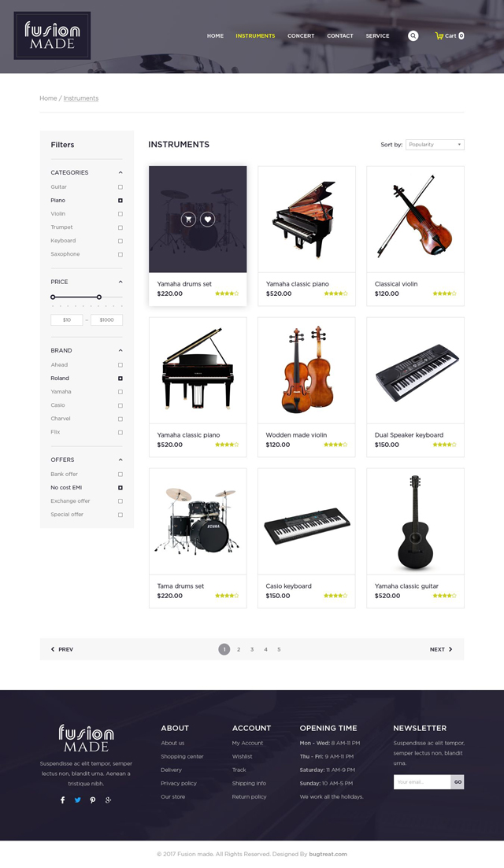This screenshot has height=868, width=504.
Task: Add Yamaha drums set to cart
Action: (x=188, y=220)
